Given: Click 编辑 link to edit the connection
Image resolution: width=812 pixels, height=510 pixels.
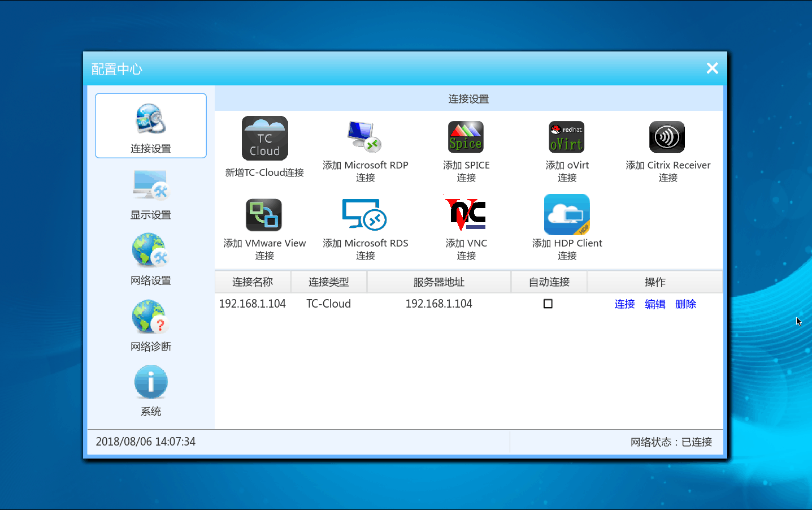Looking at the screenshot, I should [655, 304].
